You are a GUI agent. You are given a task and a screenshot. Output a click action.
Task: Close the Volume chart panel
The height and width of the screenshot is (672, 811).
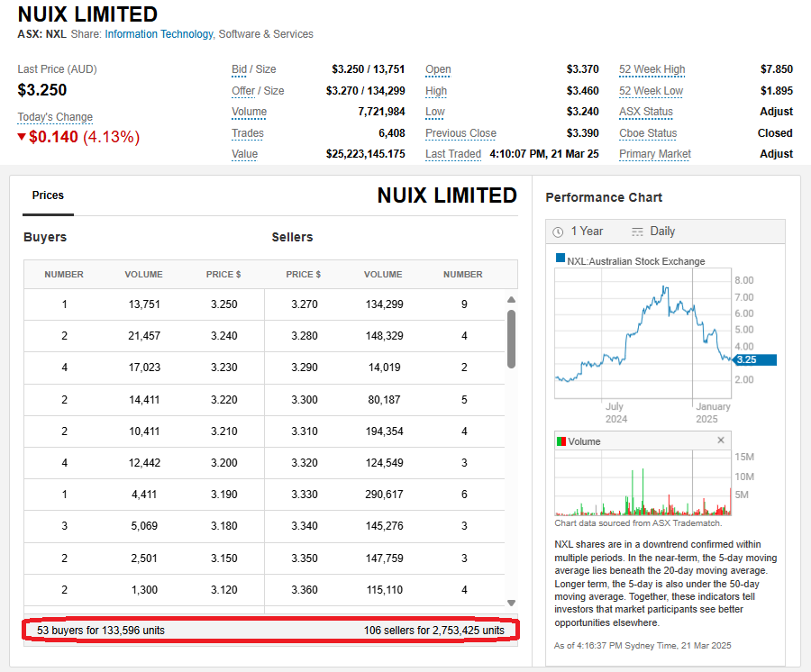point(721,440)
